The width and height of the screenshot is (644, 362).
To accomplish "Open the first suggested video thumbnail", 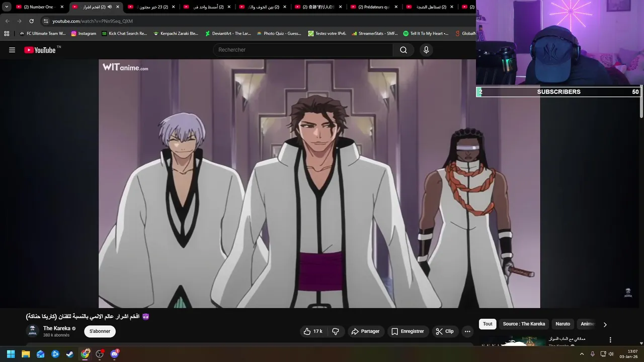I will pyautogui.click(x=512, y=341).
